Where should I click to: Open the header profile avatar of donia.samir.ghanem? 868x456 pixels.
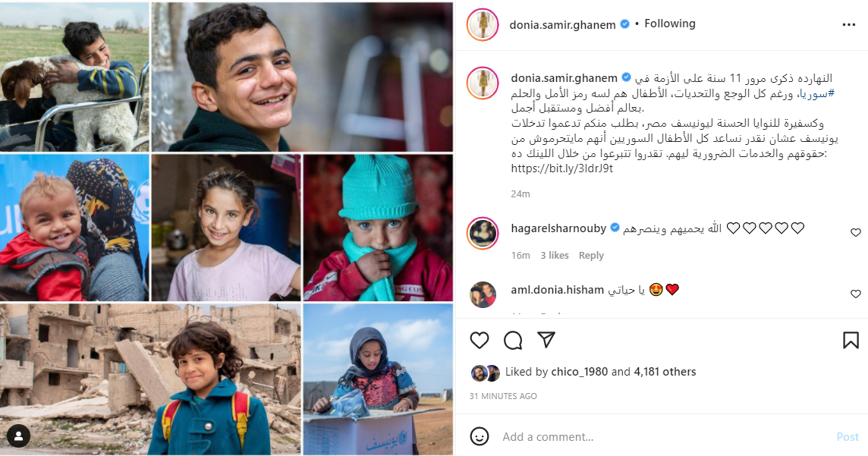483,24
